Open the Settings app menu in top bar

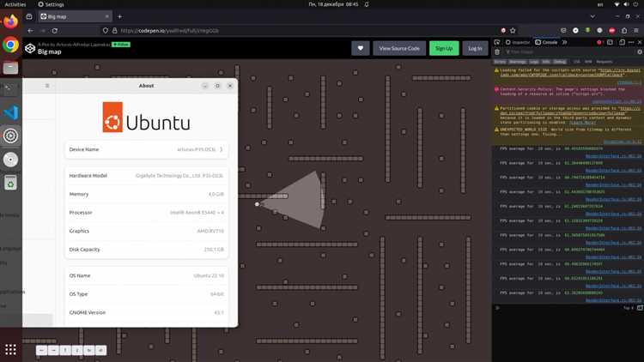coord(51,4)
